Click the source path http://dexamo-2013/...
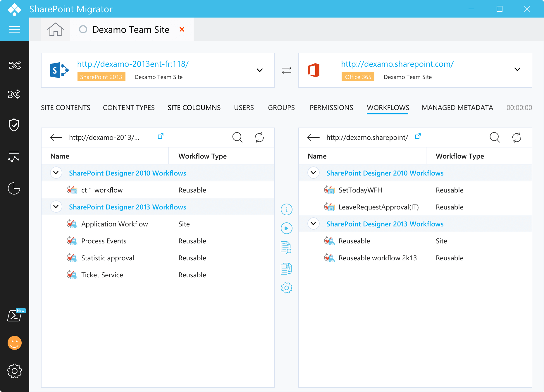The image size is (544, 392). [x=104, y=137]
